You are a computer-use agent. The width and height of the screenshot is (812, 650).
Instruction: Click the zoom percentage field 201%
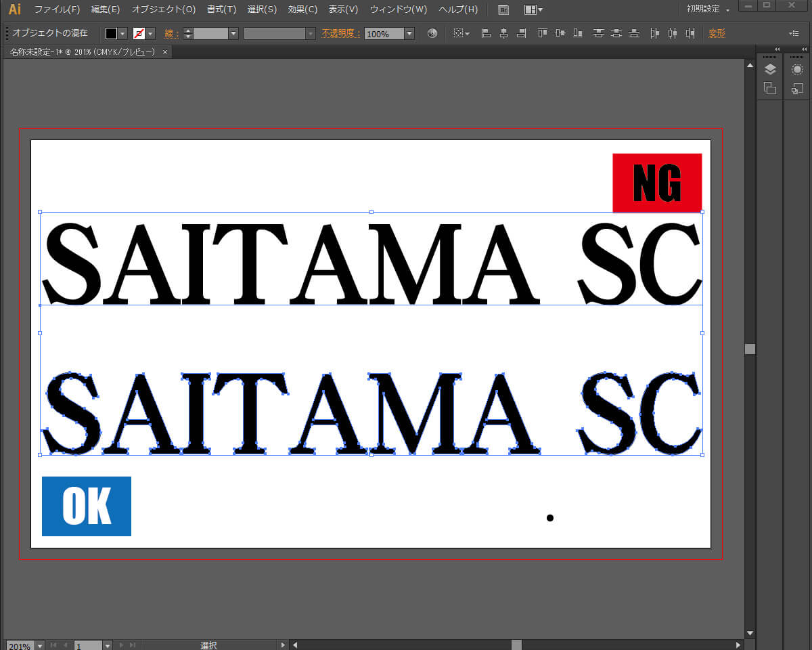click(20, 646)
